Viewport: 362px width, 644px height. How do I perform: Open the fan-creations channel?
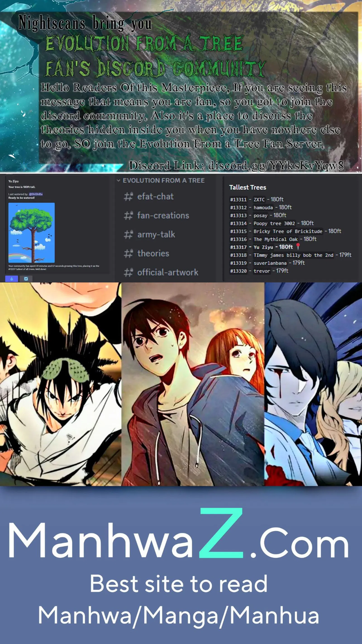click(x=163, y=216)
